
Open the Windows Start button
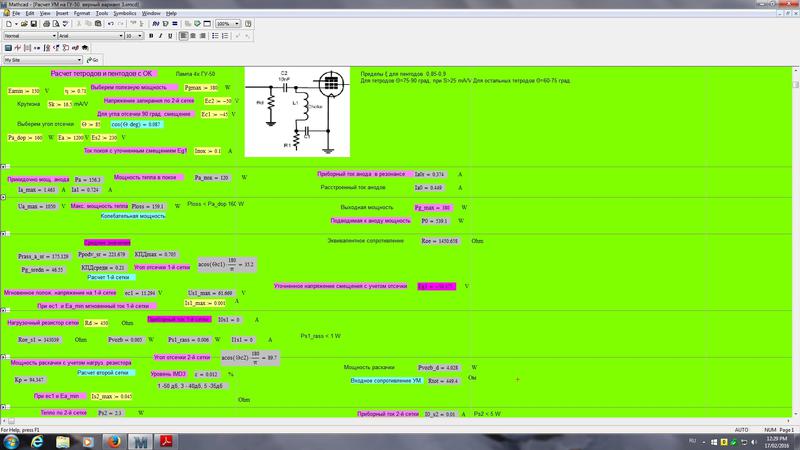tap(11, 442)
